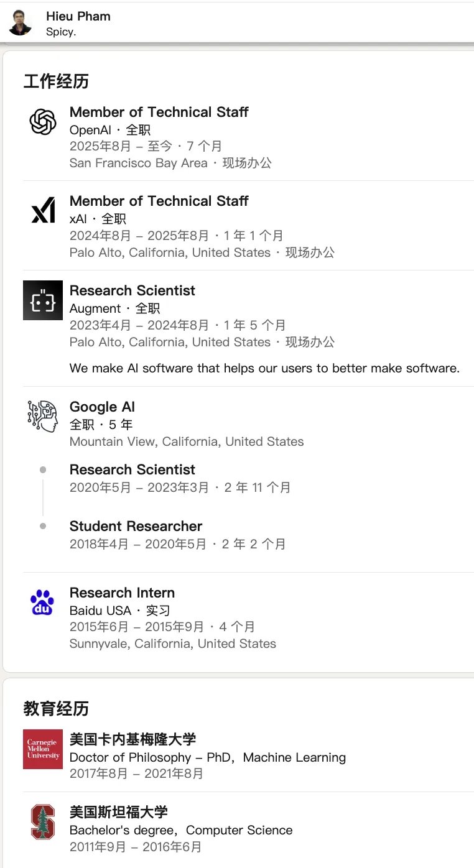Open the xAI company logo
This screenshot has height=868, width=474.
(x=43, y=211)
